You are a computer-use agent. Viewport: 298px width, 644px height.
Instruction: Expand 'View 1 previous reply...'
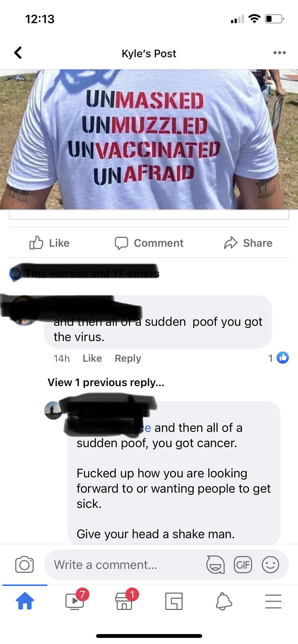(x=106, y=382)
